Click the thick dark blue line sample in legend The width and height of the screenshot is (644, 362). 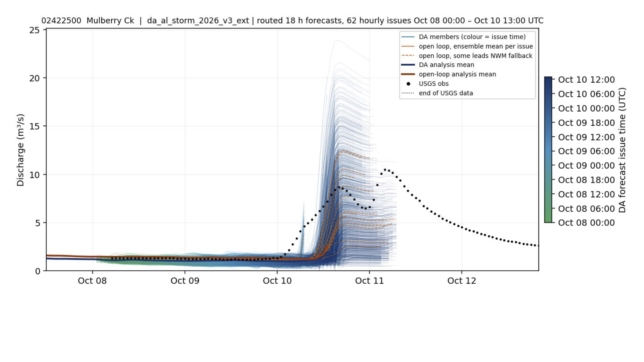[408, 65]
